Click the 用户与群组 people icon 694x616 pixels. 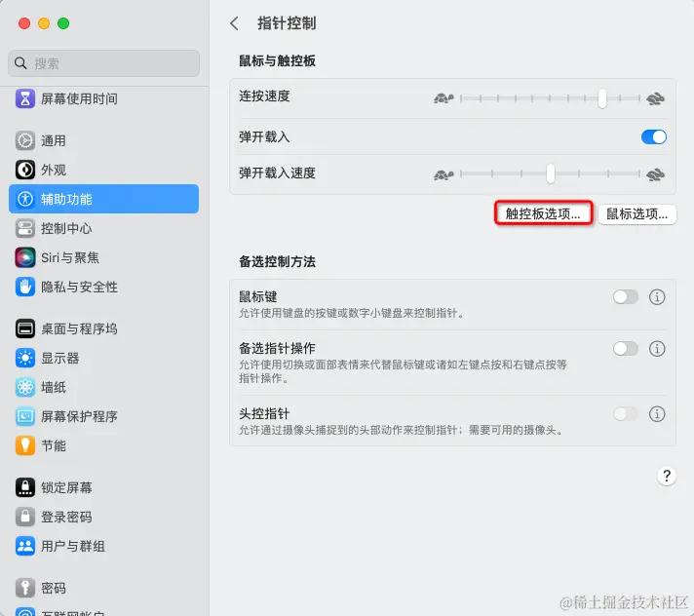click(25, 546)
